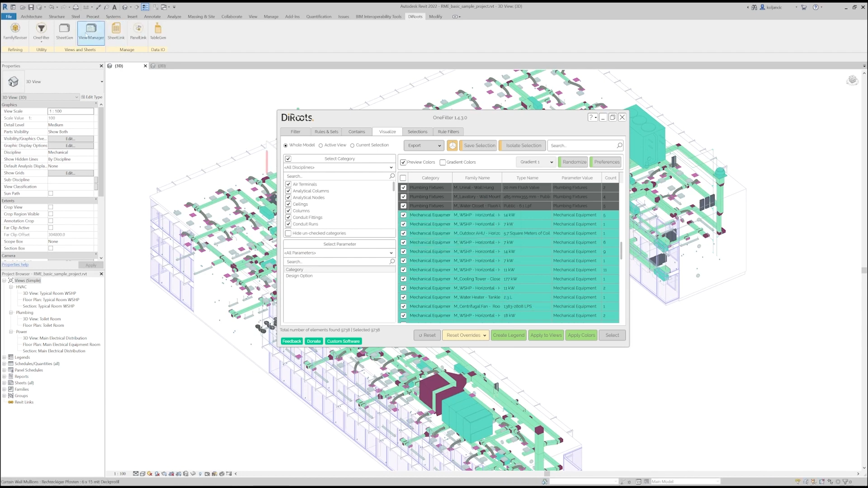Toggle the Preview Colors checkbox

[x=403, y=162]
